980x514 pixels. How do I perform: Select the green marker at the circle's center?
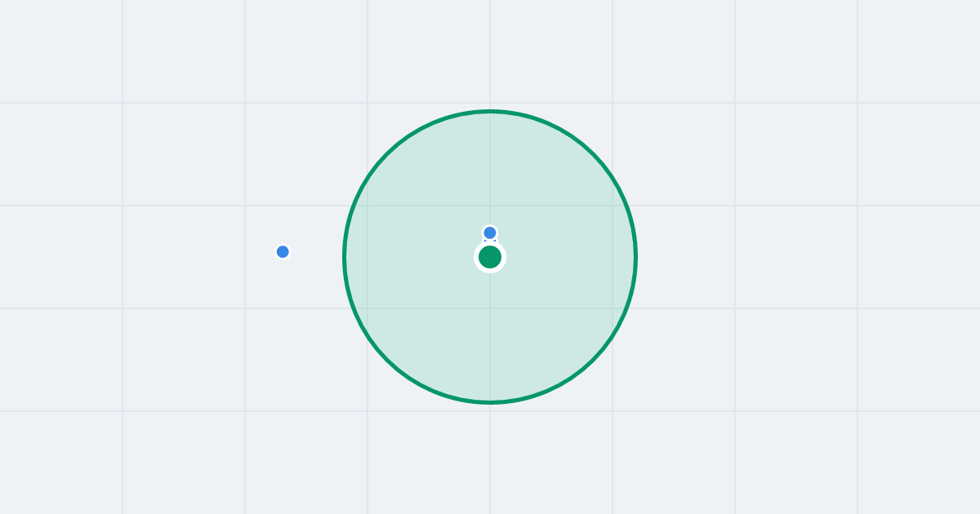(490, 257)
